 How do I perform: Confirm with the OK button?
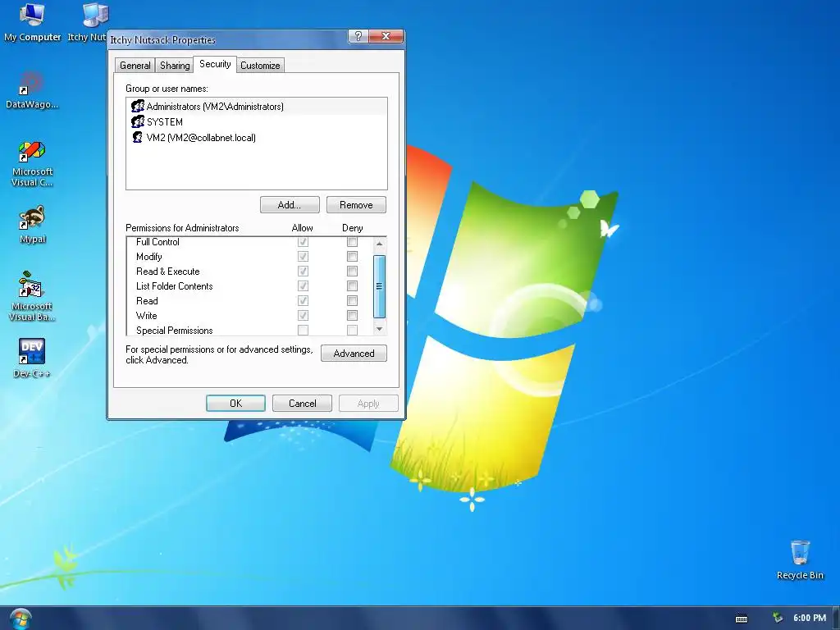[235, 404]
